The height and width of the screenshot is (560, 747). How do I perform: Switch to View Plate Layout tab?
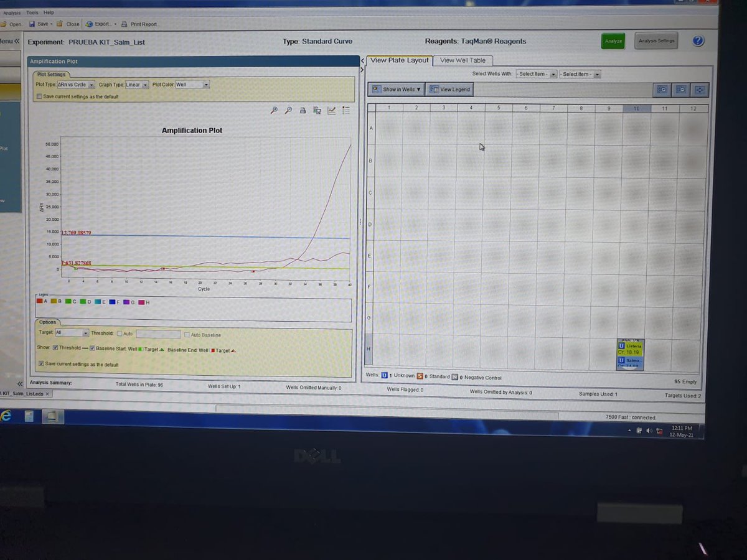(x=400, y=60)
